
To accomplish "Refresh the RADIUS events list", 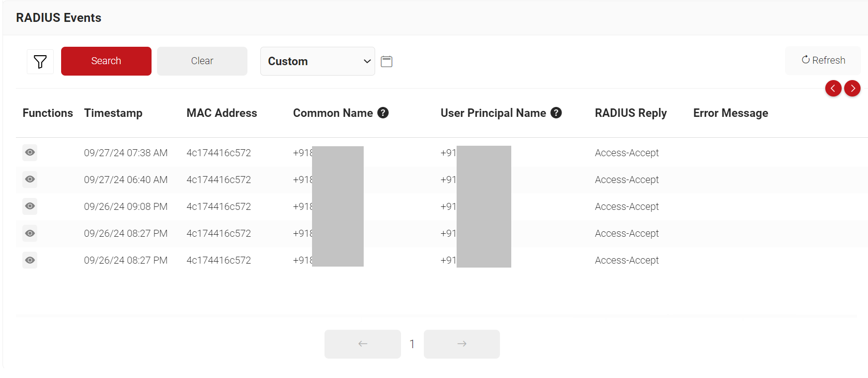I will [823, 60].
